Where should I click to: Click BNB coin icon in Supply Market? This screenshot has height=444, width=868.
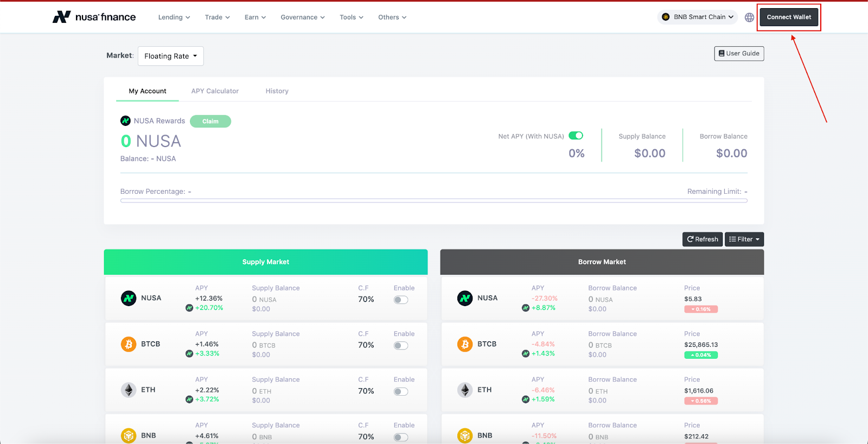129,435
